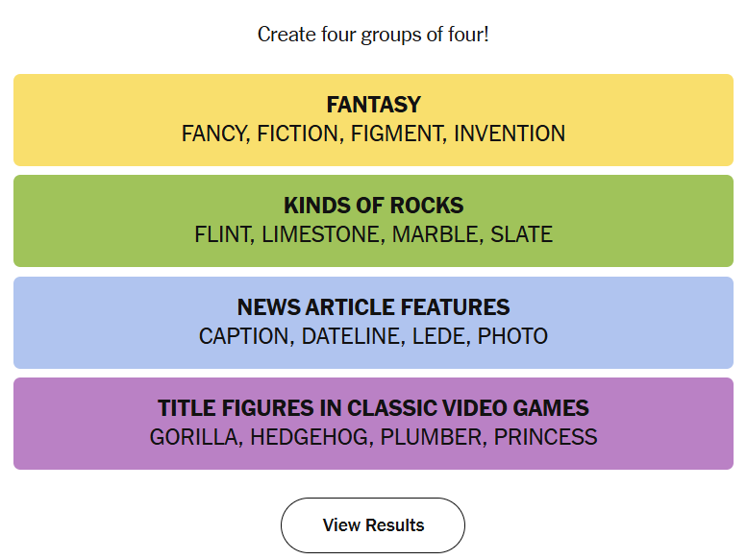The width and height of the screenshot is (747, 560).
Task: Click the word FLINT in the green group
Action: pos(222,235)
